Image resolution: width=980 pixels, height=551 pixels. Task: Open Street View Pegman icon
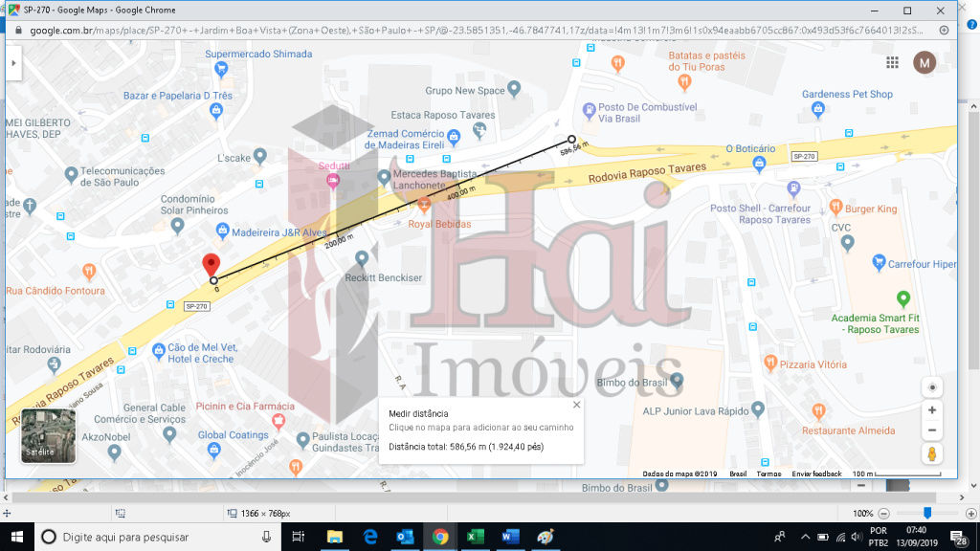click(932, 454)
